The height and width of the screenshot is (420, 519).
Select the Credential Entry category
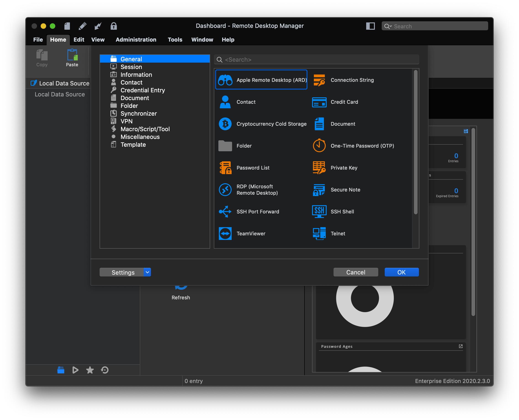tap(155, 90)
